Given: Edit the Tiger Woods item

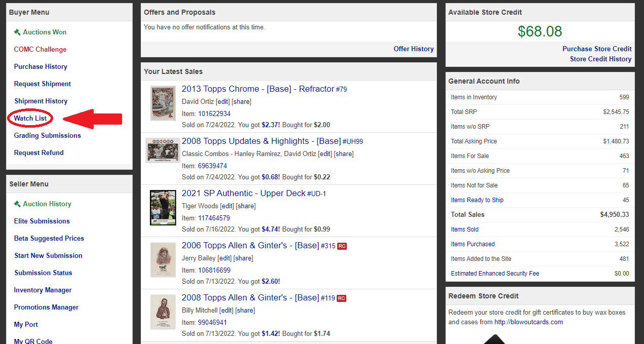Looking at the screenshot, I should (227, 206).
